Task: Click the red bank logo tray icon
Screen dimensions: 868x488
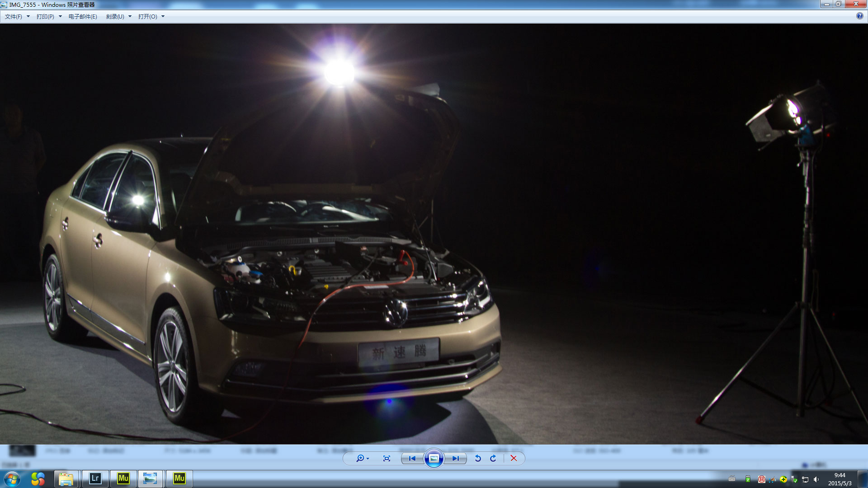Action: 761,479
